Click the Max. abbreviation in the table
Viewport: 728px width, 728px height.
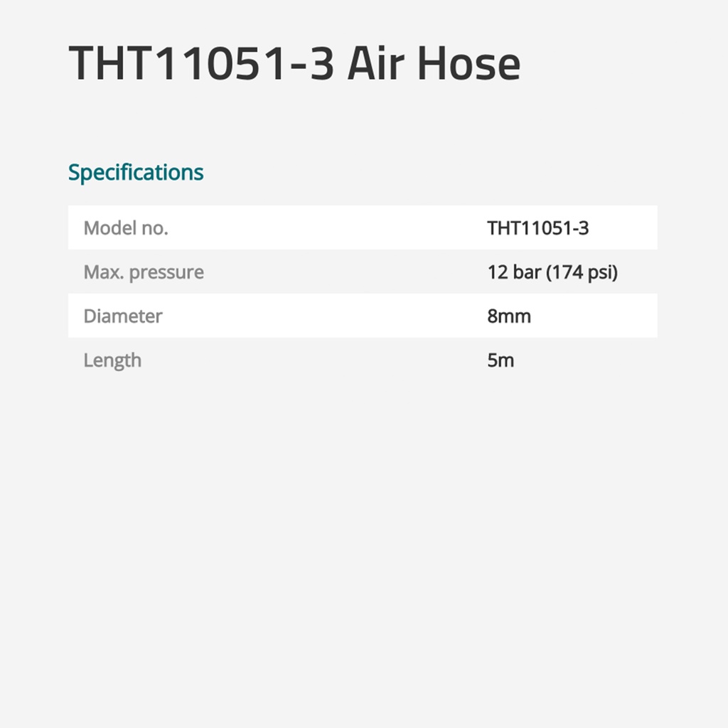point(102,272)
